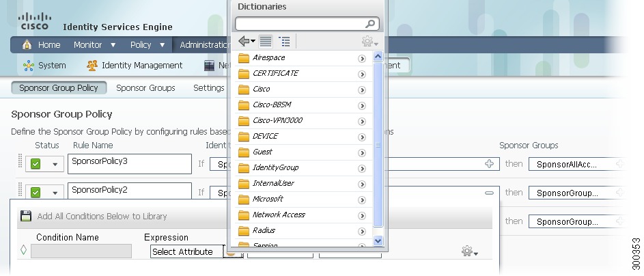Collapse conditions with minus icon on SponsorPolicy2

pyautogui.click(x=489, y=193)
